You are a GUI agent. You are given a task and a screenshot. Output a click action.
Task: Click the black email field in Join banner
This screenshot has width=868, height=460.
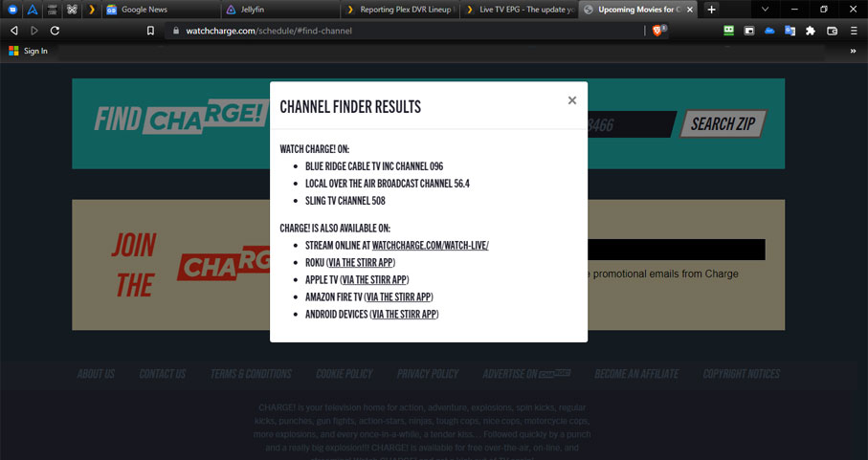click(x=677, y=250)
